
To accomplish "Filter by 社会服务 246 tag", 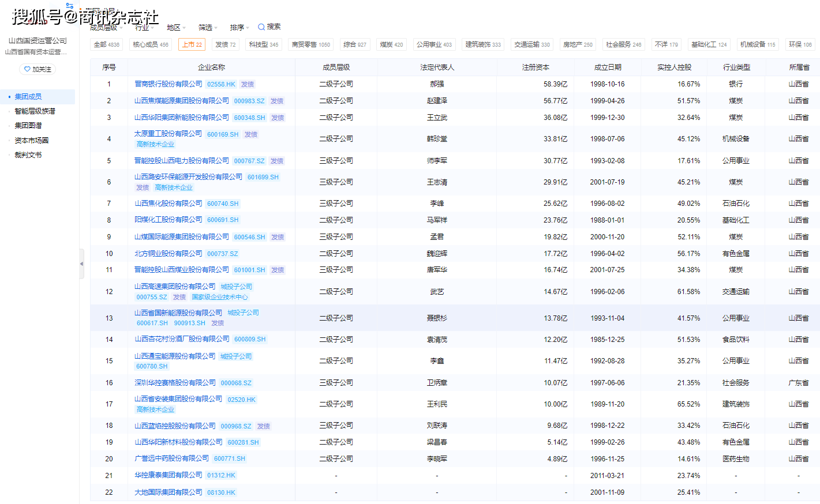I will tap(623, 44).
